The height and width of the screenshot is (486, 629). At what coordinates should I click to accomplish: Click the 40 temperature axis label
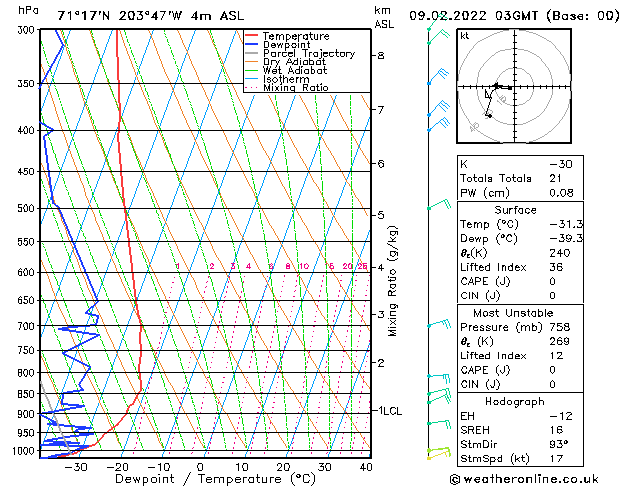(x=366, y=467)
